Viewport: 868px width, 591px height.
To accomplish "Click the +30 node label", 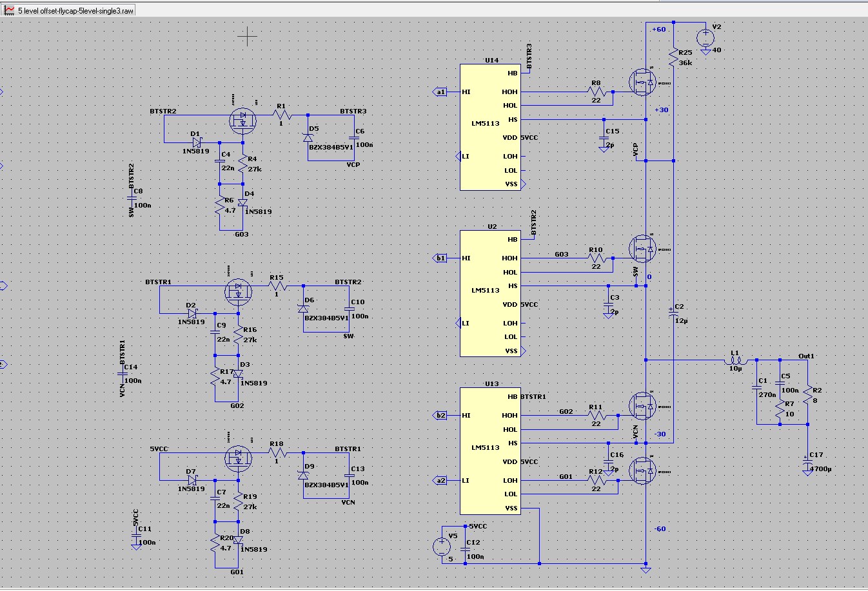I will 661,110.
